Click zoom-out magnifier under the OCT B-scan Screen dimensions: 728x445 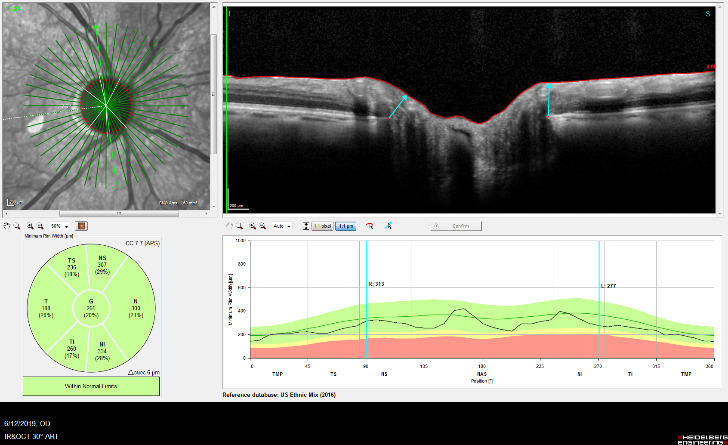(262, 227)
